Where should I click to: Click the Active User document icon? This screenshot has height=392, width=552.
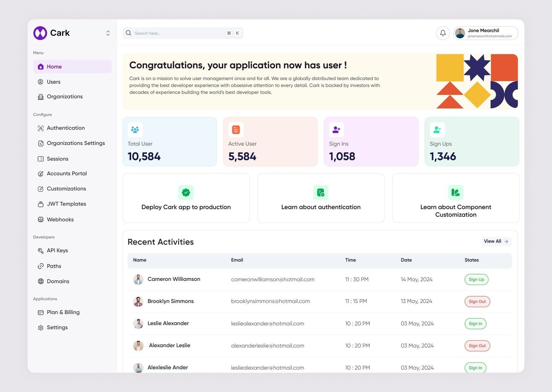click(236, 130)
